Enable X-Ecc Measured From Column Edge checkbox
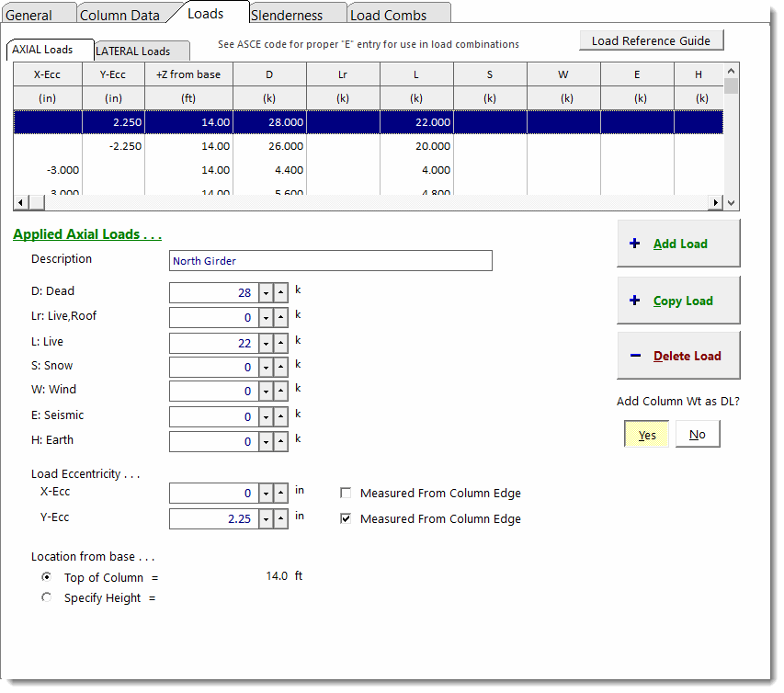 tap(347, 494)
